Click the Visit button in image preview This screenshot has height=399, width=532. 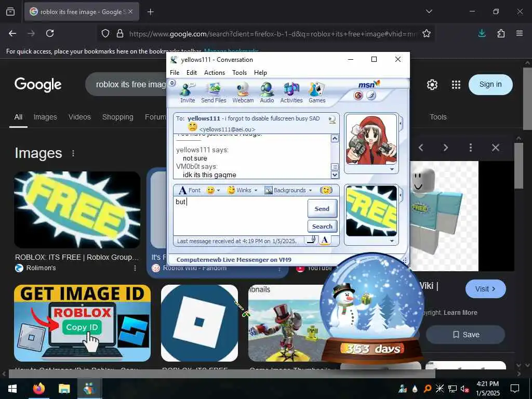click(486, 289)
